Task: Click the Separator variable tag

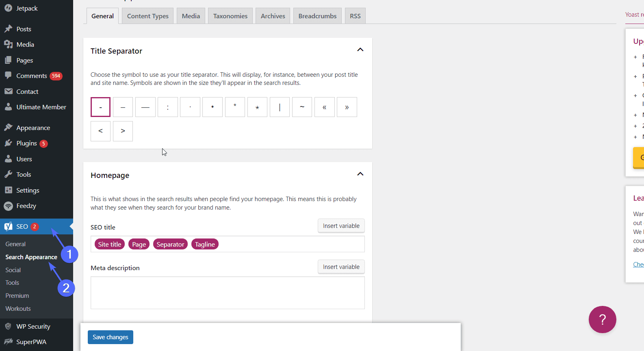Action: [x=170, y=244]
